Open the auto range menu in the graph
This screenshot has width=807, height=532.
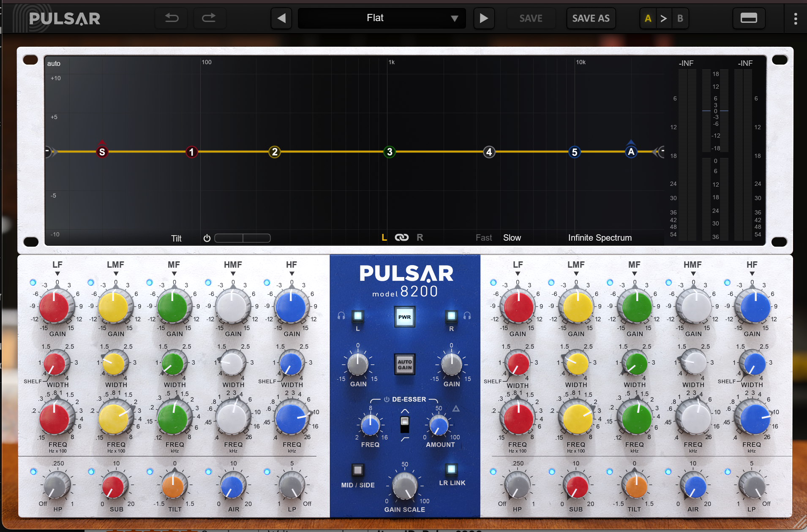(x=54, y=64)
